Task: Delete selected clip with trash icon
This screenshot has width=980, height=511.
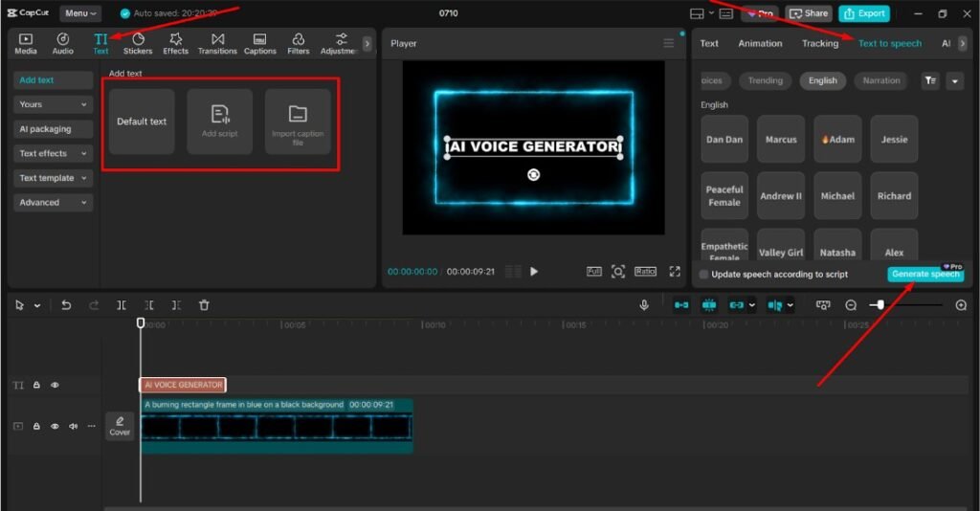Action: pos(204,305)
